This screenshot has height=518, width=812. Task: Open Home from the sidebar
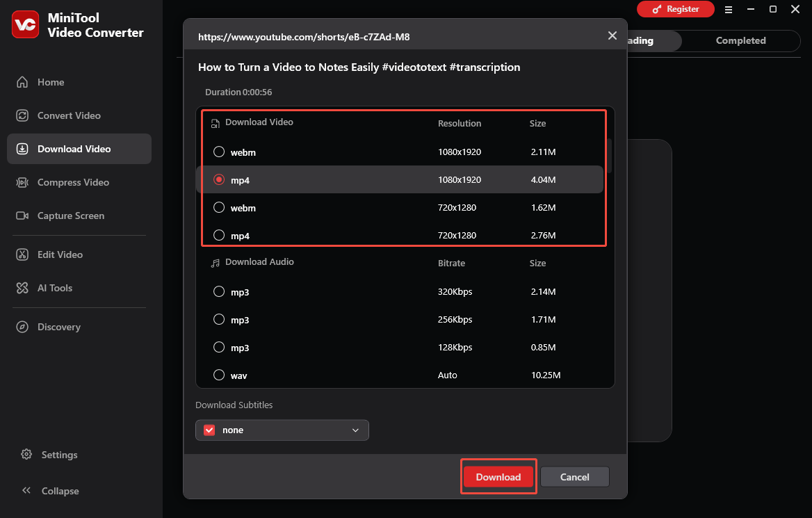(79, 82)
